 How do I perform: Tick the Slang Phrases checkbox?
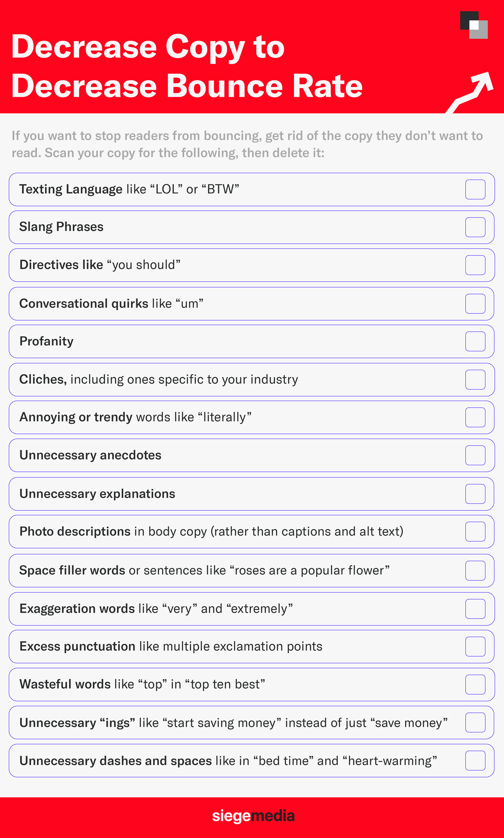(475, 227)
